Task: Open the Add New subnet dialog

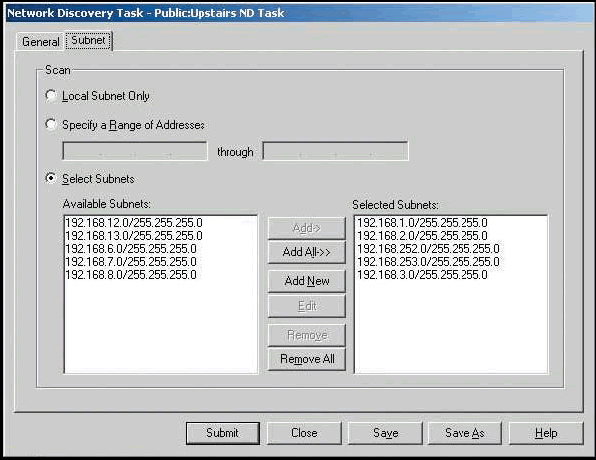Action: click(307, 281)
